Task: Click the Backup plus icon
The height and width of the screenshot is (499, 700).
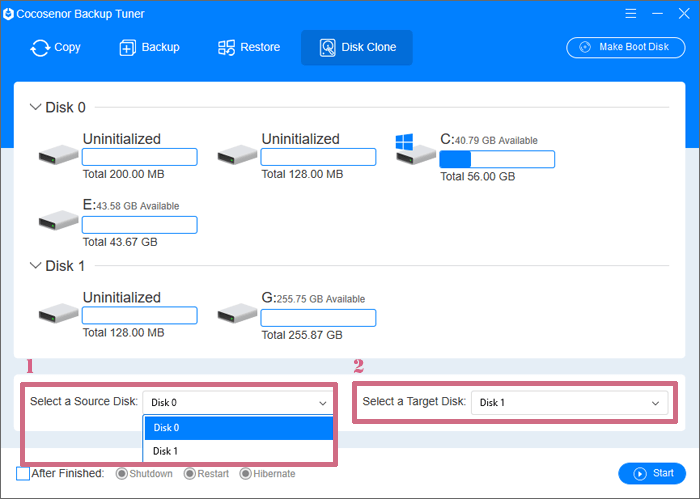Action: pos(128,48)
